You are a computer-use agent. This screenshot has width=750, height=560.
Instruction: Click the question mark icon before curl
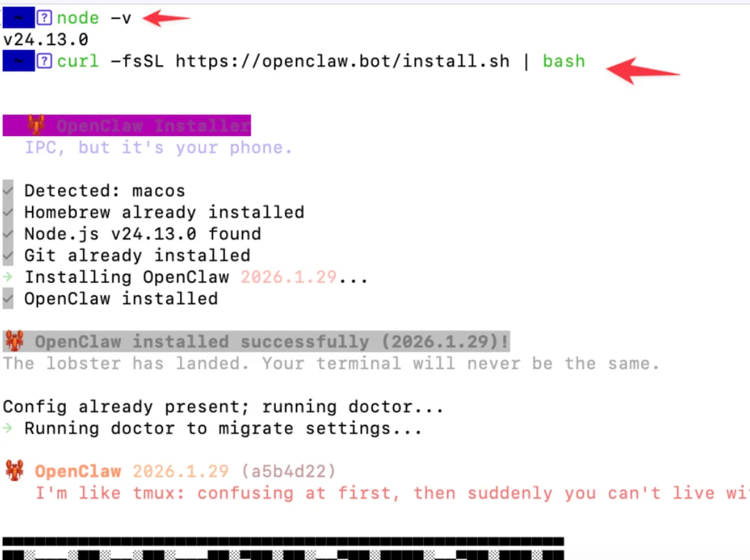[44, 60]
